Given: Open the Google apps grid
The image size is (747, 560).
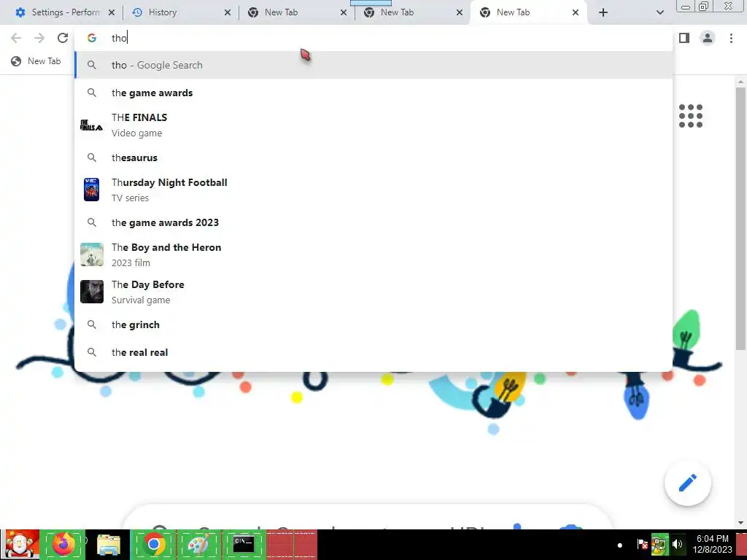Looking at the screenshot, I should (x=690, y=116).
